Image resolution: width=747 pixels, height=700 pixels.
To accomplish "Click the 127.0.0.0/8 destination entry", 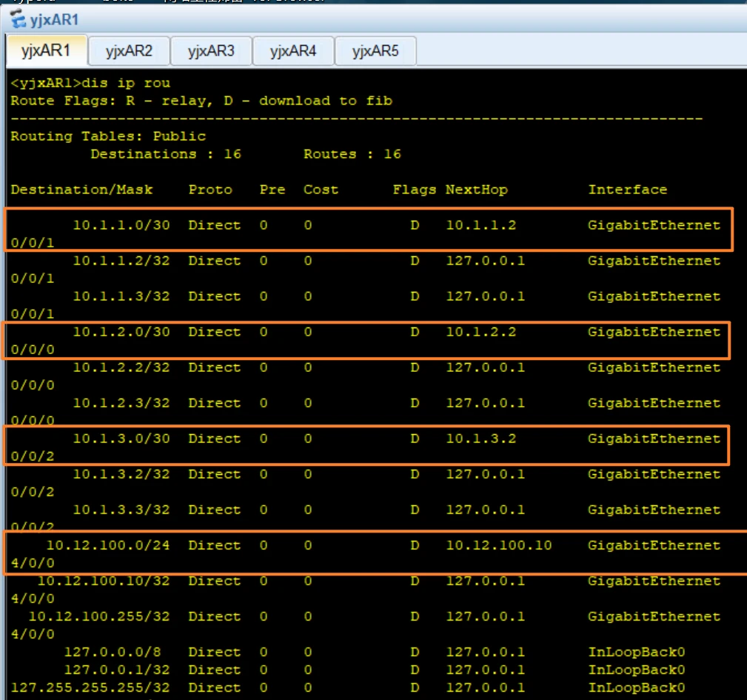I will coord(113,652).
